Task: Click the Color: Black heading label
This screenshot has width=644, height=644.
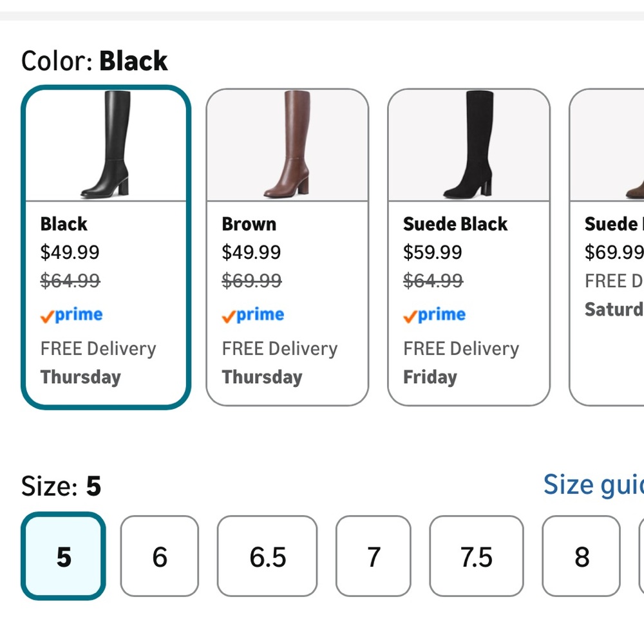Action: (94, 60)
